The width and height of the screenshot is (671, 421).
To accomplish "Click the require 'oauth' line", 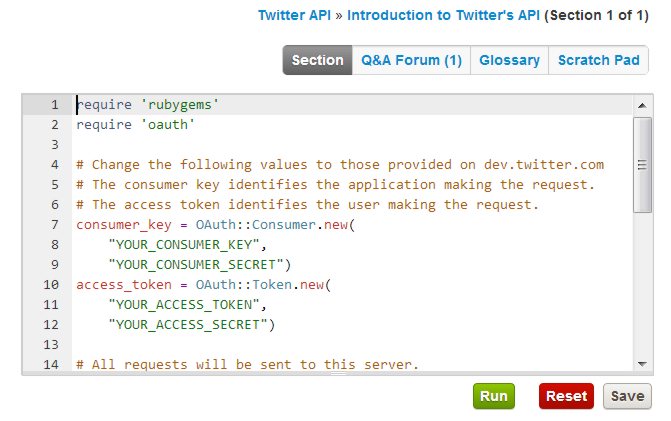I will point(135,125).
